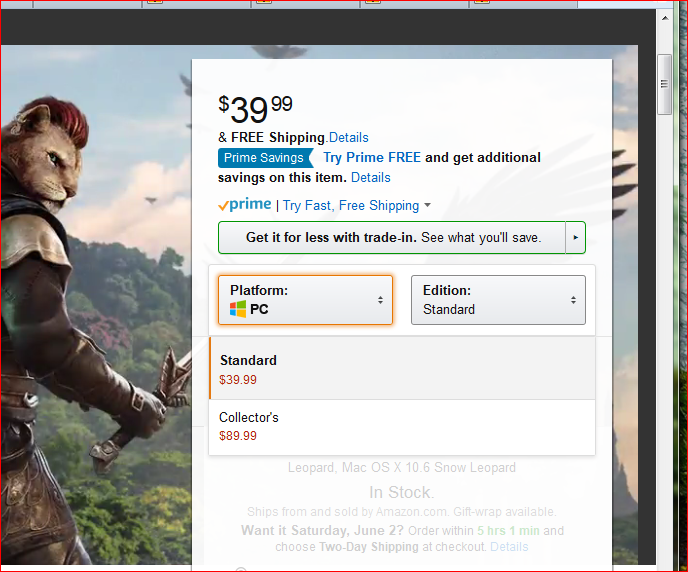This screenshot has width=688, height=572.
Task: Open Details link after savings on this item
Action: click(371, 177)
